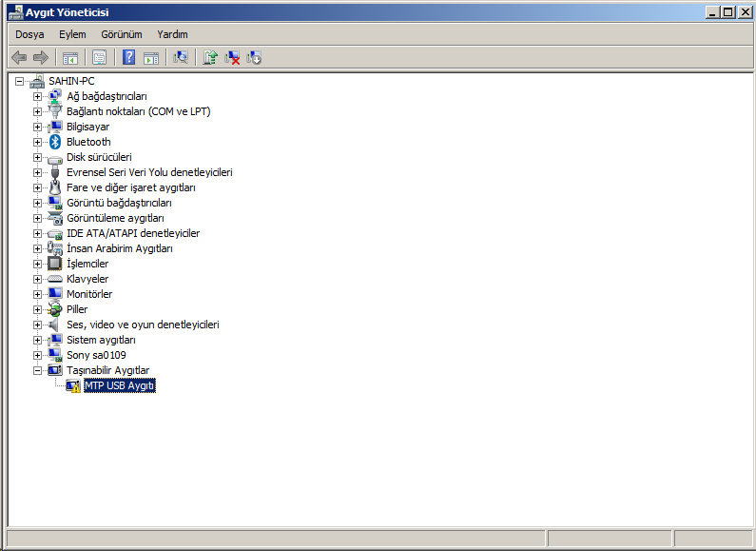The width and height of the screenshot is (756, 551).
Task: Select the Ağ bağdaştırıcıları network adapter icon
Action: (55, 96)
